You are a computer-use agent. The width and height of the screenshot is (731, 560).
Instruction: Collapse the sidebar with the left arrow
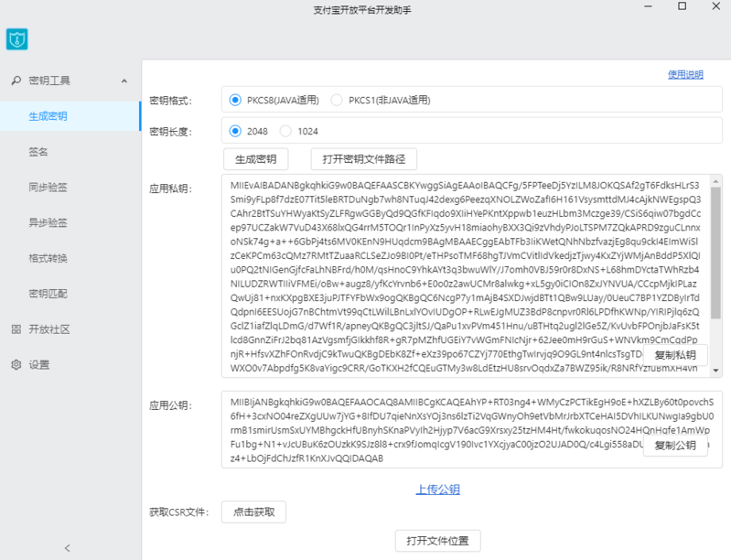click(x=67, y=548)
